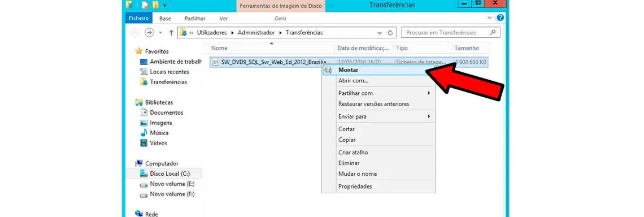Click the Forward navigation arrow
The width and height of the screenshot is (644, 217).
[x=149, y=32]
